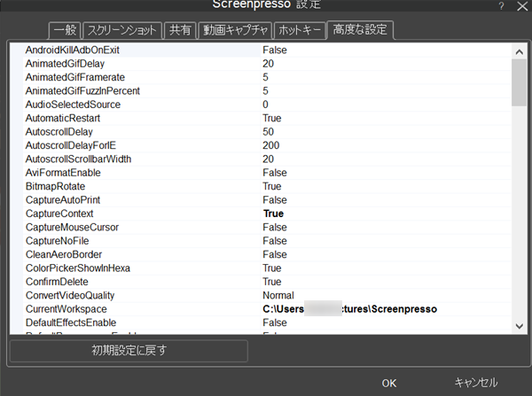
Task: Select the AnimatedGifFramerate property
Action: (75, 77)
